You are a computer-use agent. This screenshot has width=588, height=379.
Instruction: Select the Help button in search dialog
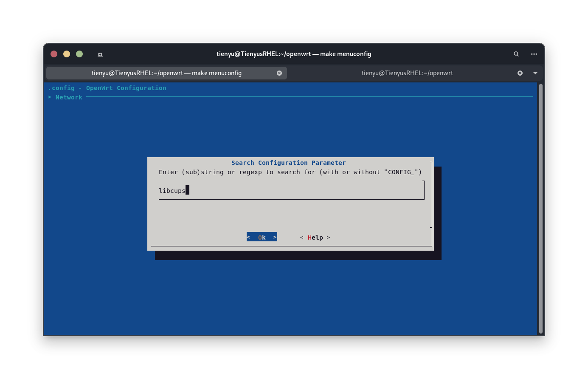315,238
